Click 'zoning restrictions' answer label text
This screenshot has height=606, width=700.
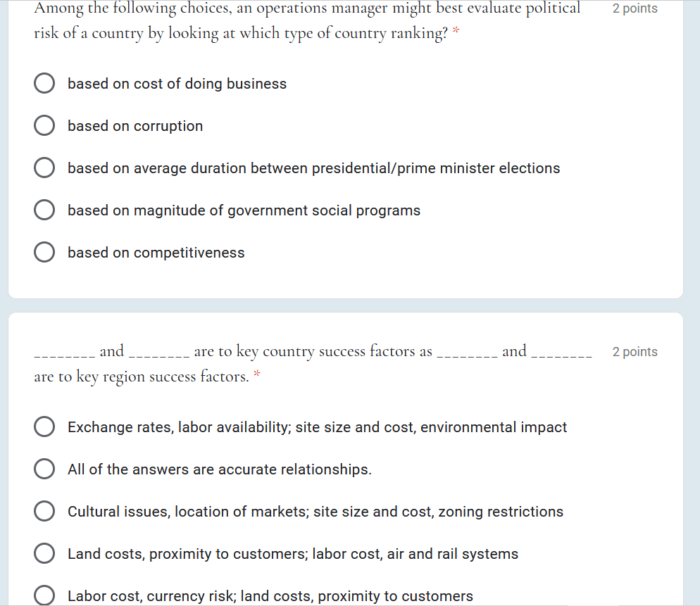pyautogui.click(x=501, y=512)
